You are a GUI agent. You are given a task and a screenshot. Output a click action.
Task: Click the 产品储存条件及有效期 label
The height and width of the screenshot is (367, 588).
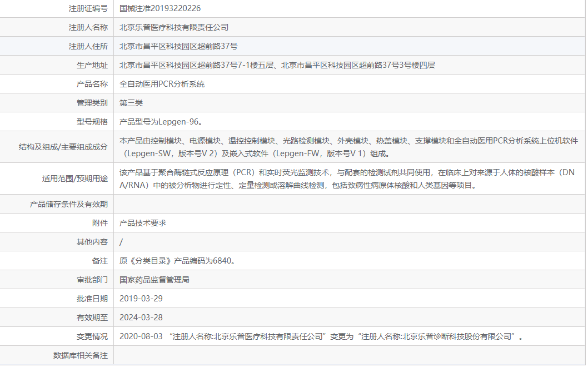coord(69,204)
